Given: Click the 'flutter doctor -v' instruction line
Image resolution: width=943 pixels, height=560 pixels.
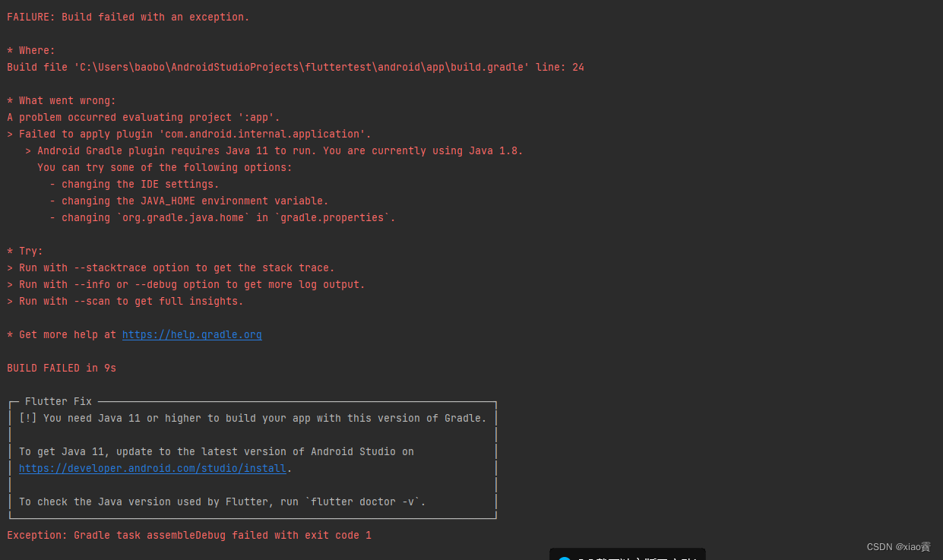Looking at the screenshot, I should point(223,501).
